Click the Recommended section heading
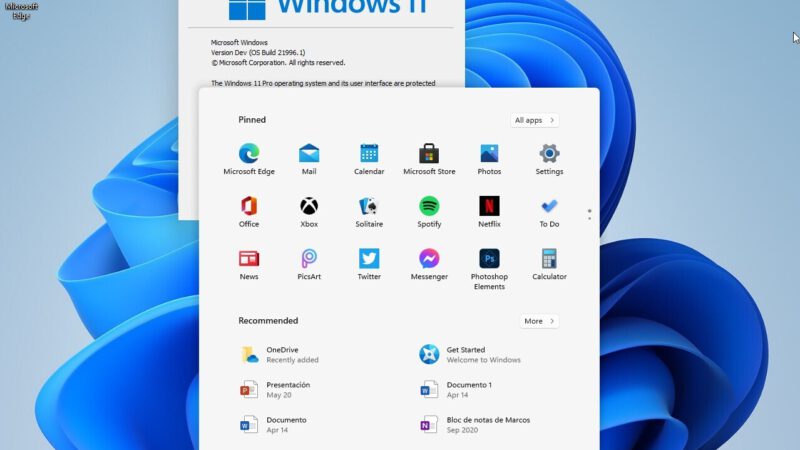This screenshot has width=800, height=450. pos(268,320)
